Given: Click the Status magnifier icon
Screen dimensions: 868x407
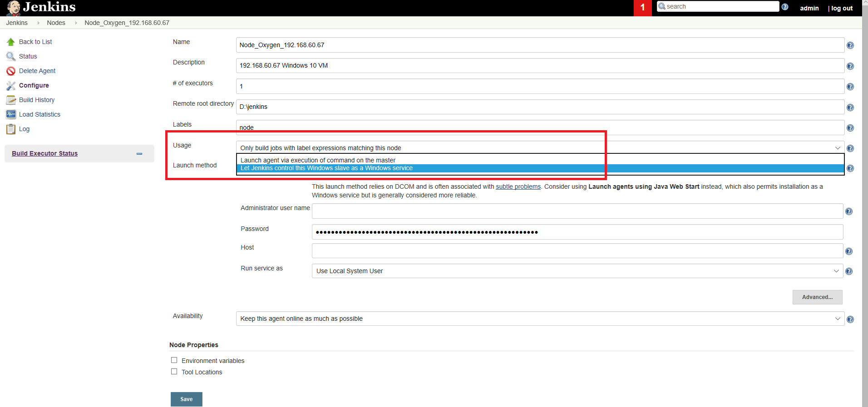Looking at the screenshot, I should pyautogui.click(x=11, y=56).
